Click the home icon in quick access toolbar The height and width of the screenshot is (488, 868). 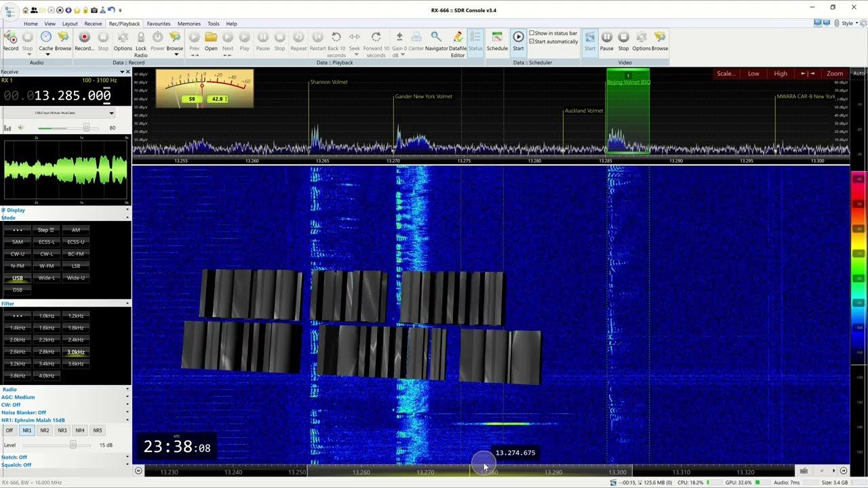pos(26,10)
